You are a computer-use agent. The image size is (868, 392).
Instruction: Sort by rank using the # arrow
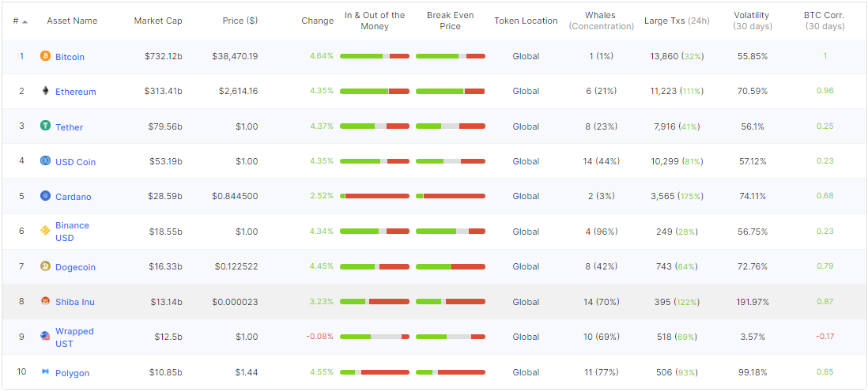tap(25, 21)
